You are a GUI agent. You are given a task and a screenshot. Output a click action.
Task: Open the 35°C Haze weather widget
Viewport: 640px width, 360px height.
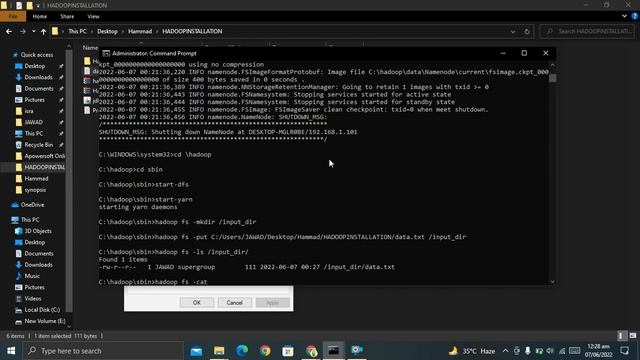(471, 351)
